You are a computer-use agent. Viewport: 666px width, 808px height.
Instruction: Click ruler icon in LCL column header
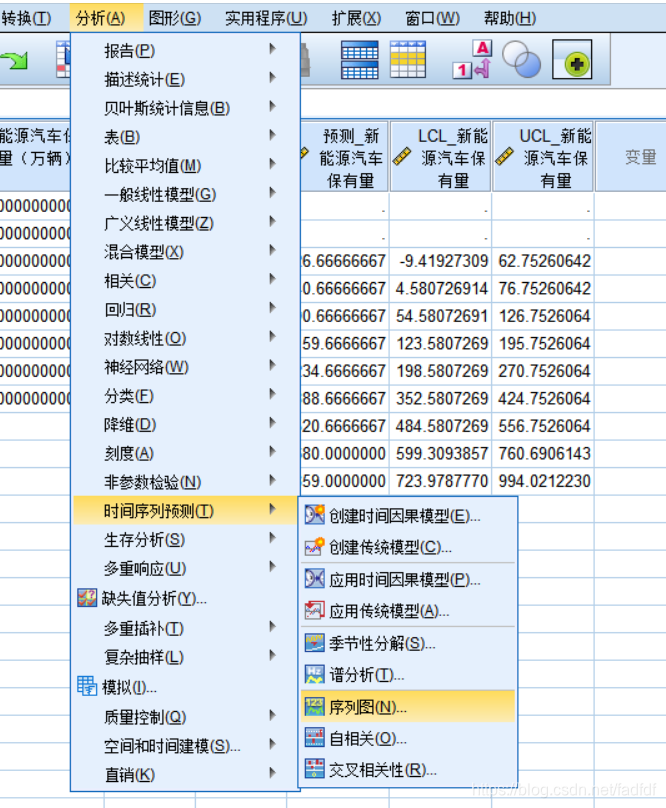tap(402, 157)
